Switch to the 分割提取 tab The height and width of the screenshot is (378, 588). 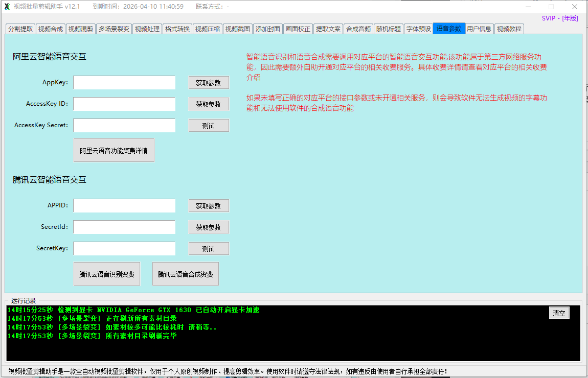point(20,29)
